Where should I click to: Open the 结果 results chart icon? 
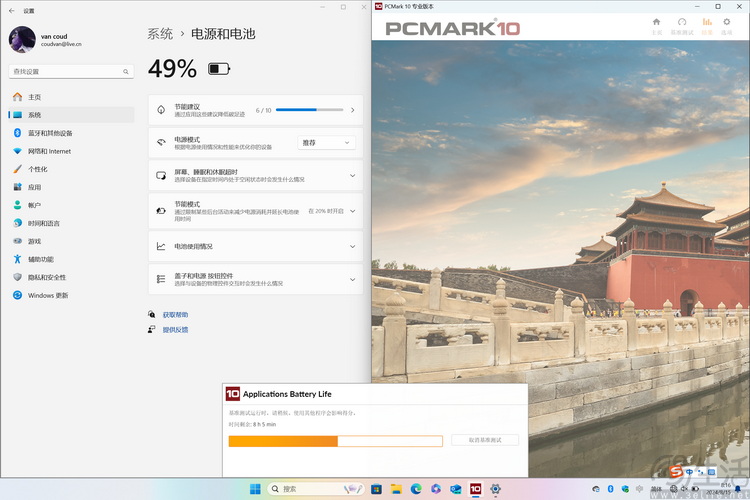(x=707, y=24)
